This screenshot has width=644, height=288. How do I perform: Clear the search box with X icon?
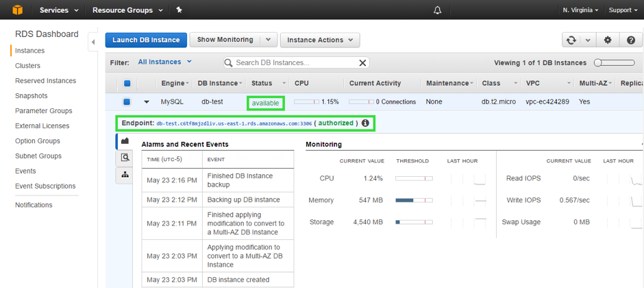click(x=362, y=63)
